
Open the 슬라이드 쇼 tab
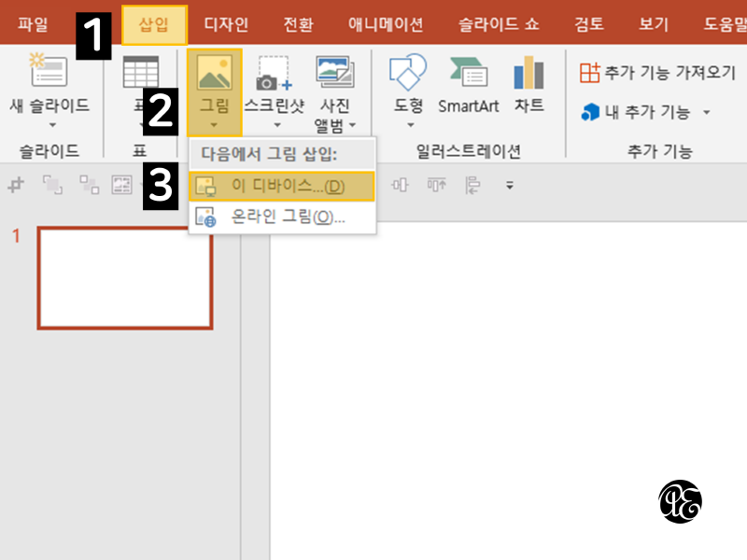pyautogui.click(x=499, y=24)
